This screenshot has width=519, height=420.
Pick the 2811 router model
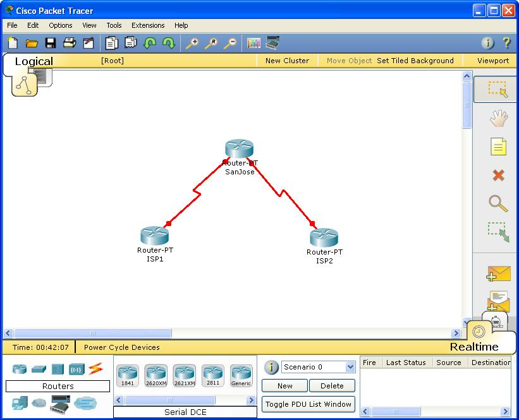[212, 375]
